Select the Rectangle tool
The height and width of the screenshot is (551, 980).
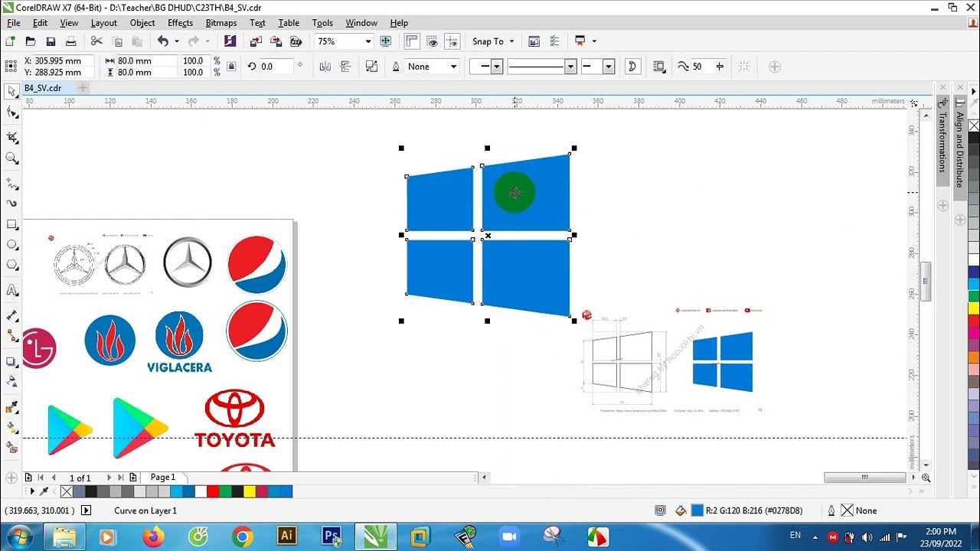(x=11, y=225)
